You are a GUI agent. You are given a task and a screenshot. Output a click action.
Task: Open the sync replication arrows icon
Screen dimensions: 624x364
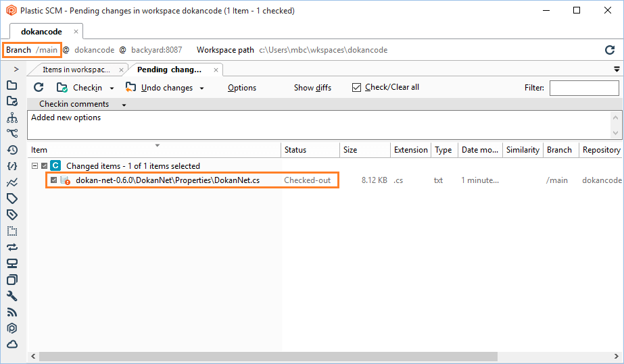pyautogui.click(x=11, y=247)
